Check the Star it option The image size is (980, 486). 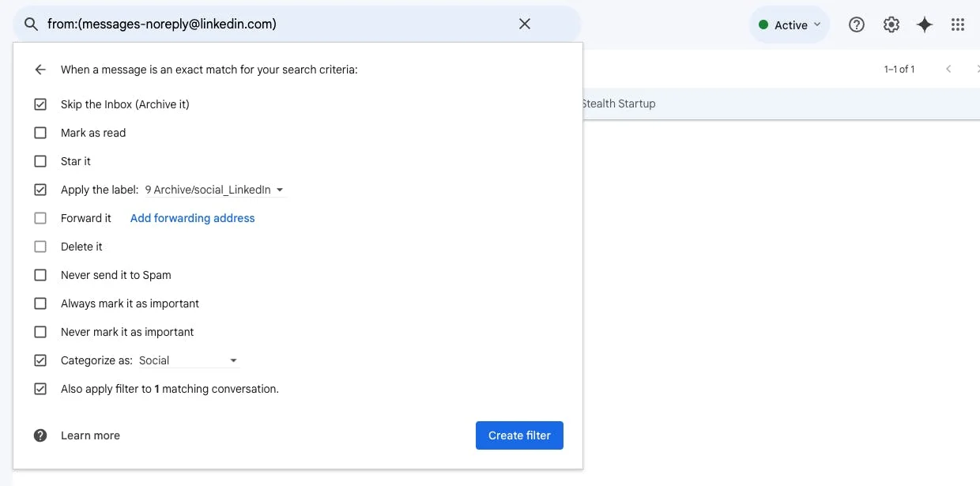pos(40,161)
